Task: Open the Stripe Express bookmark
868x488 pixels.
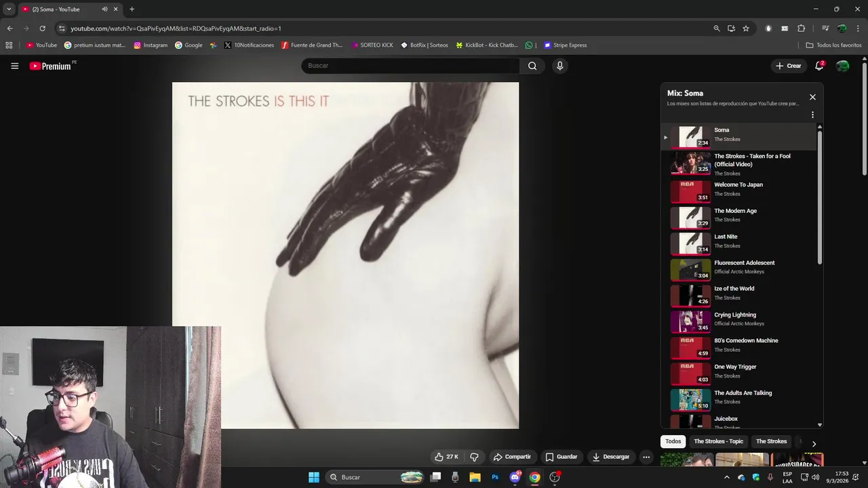Action: (566, 45)
